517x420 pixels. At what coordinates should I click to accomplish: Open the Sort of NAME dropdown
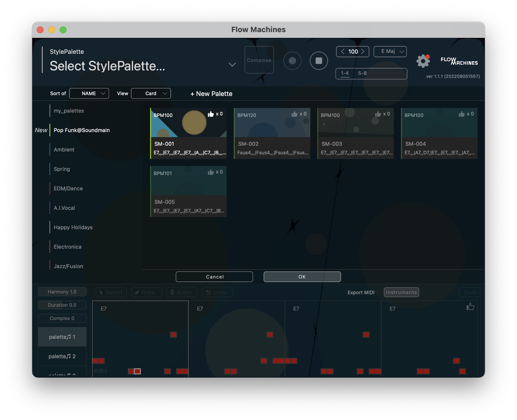point(89,94)
